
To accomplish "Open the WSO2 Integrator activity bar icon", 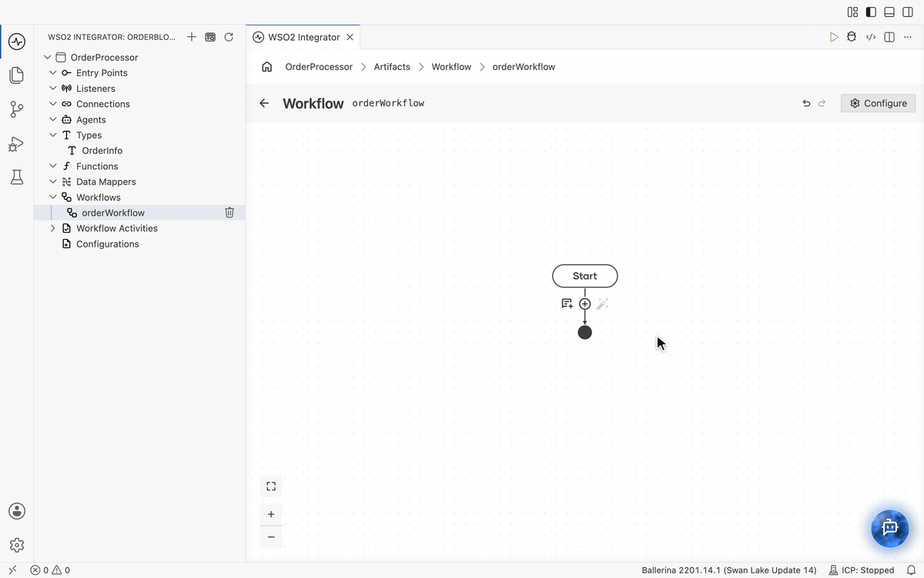I will tap(17, 41).
